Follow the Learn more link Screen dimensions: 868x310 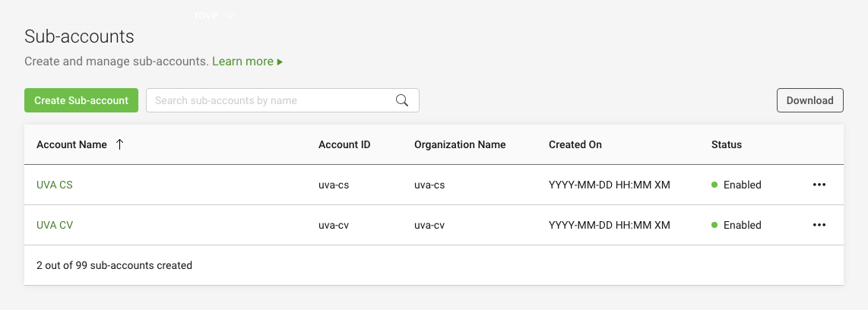tap(242, 62)
